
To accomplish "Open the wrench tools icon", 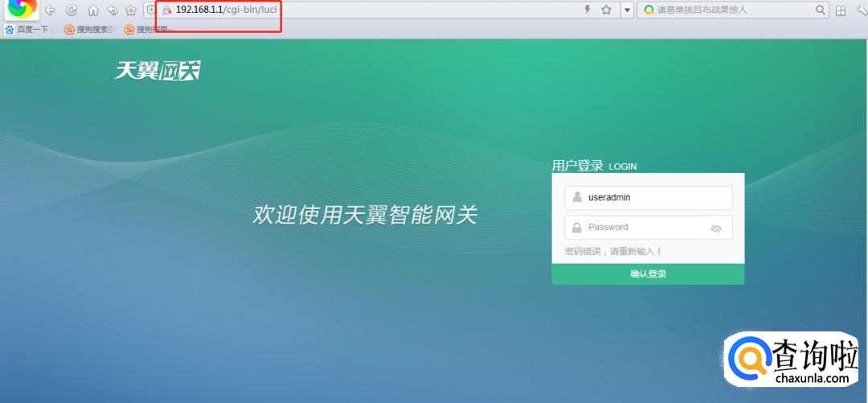I will [862, 10].
